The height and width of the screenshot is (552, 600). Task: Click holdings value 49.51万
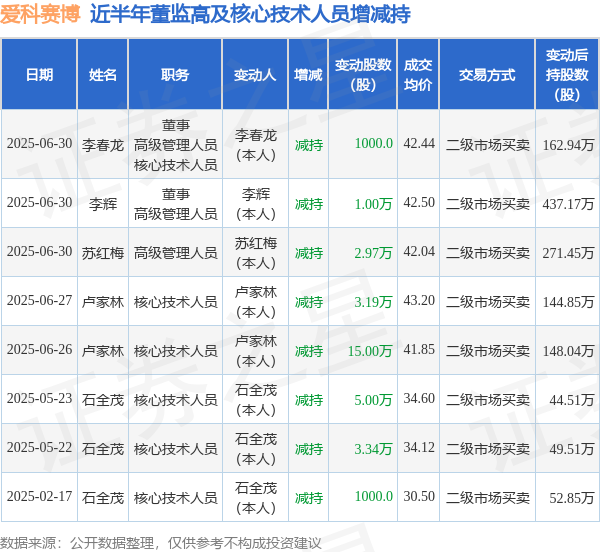tap(572, 449)
